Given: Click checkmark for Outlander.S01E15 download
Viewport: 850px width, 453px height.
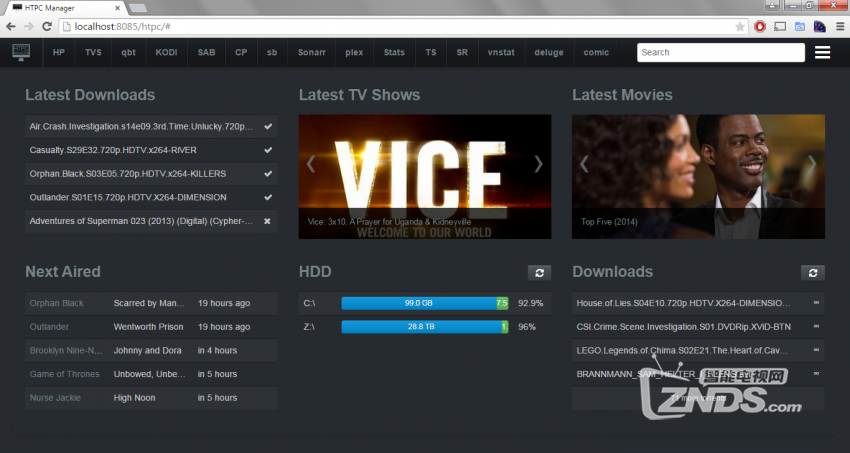Looking at the screenshot, I should [x=268, y=197].
